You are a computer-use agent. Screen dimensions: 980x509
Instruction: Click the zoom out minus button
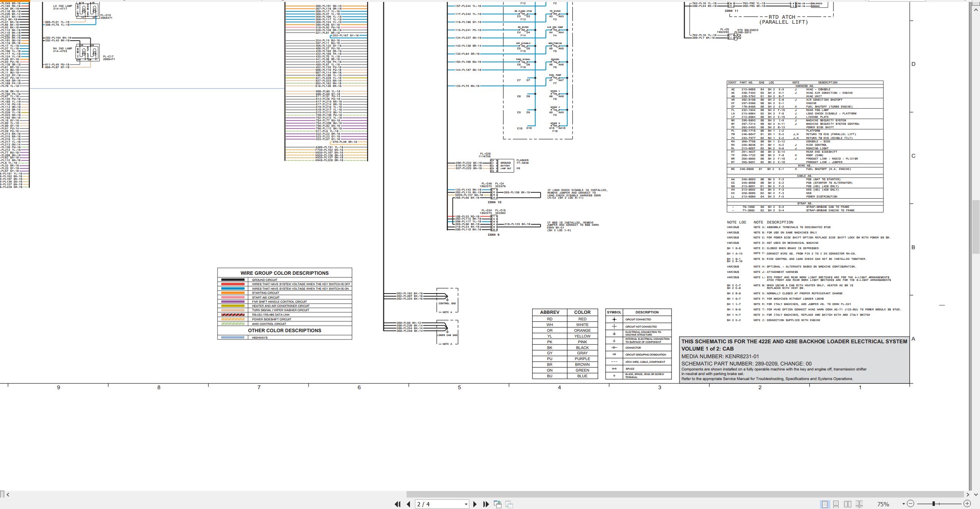(x=911, y=504)
